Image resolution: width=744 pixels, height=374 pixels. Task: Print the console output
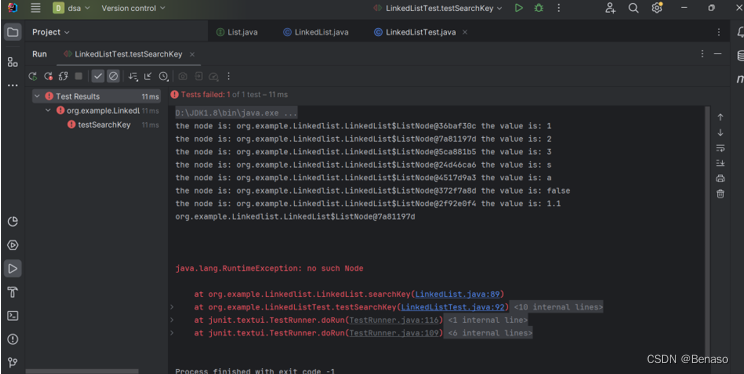click(x=720, y=178)
